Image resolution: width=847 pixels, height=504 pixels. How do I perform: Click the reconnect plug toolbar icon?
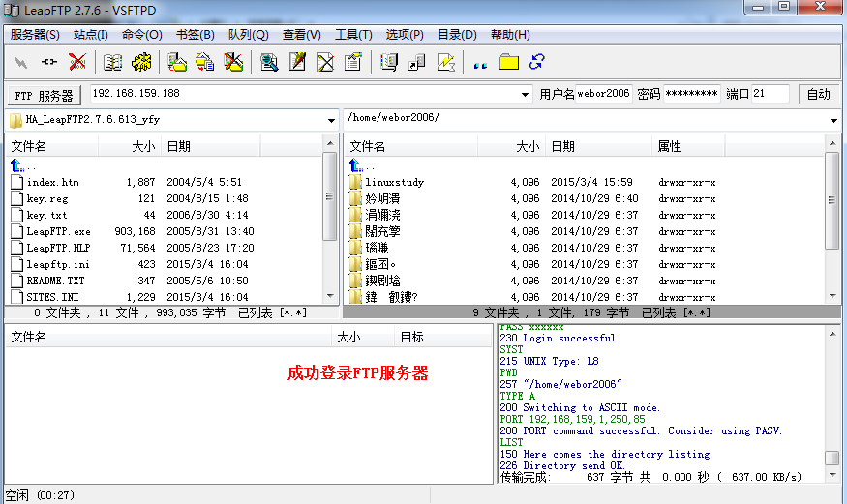click(x=49, y=62)
